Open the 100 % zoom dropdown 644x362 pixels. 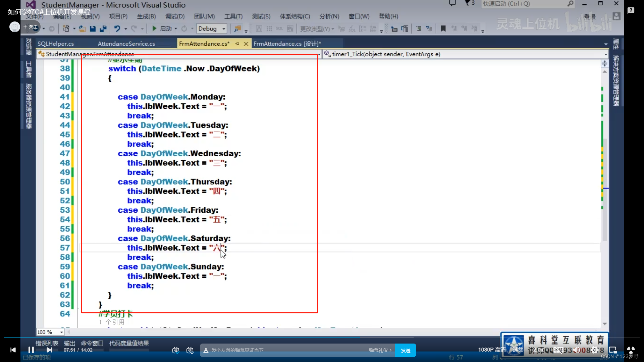point(50,332)
